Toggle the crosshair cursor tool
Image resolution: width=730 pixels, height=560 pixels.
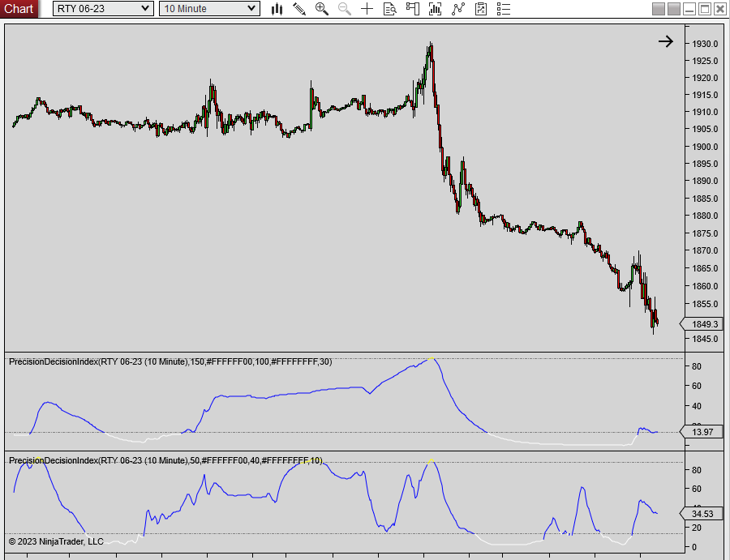coord(367,9)
